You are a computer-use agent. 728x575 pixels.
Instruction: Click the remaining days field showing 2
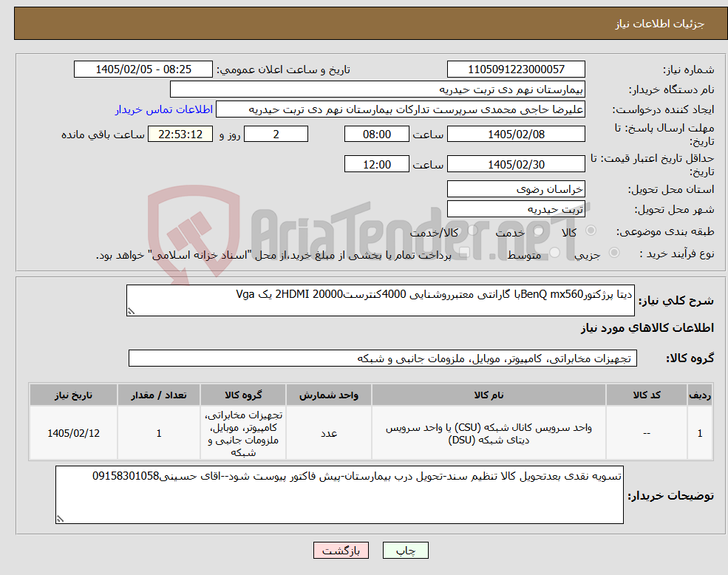276,135
